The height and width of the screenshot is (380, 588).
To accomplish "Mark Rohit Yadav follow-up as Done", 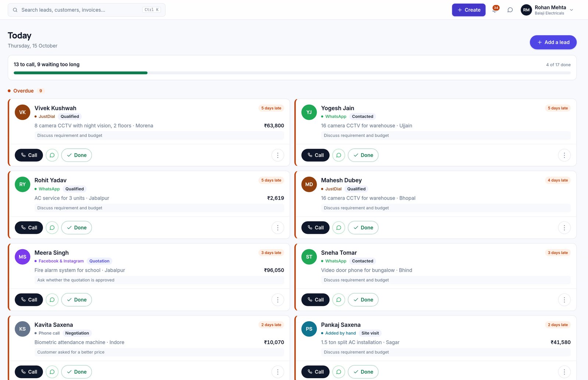I will [76, 228].
